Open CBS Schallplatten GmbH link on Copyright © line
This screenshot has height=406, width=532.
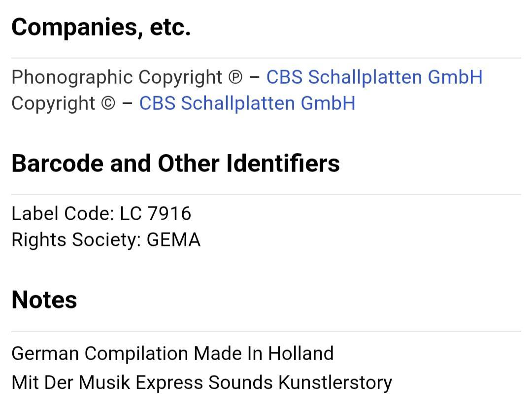pos(247,103)
